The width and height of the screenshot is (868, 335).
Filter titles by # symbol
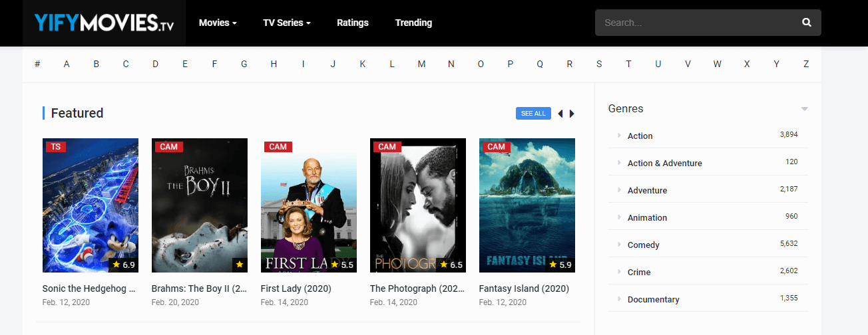(x=37, y=64)
